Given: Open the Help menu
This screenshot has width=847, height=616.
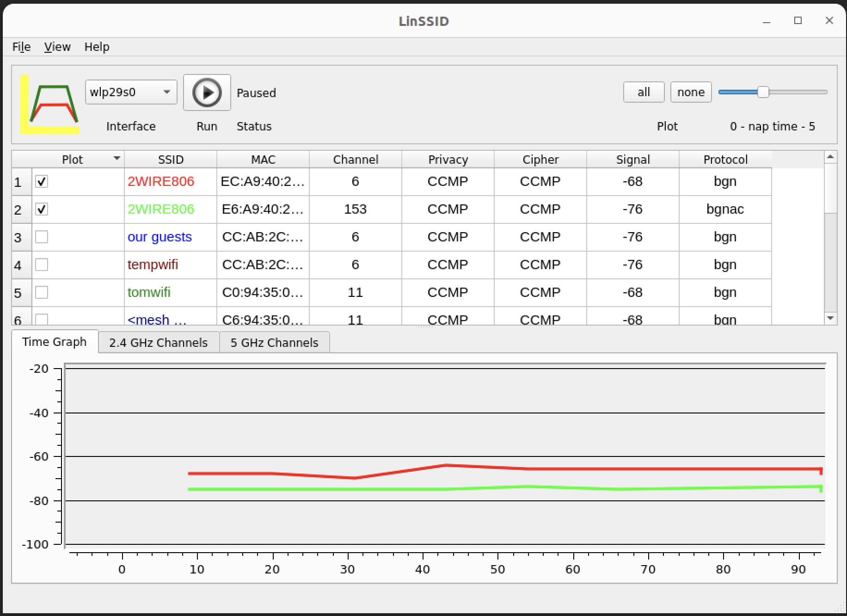Looking at the screenshot, I should click(x=97, y=47).
